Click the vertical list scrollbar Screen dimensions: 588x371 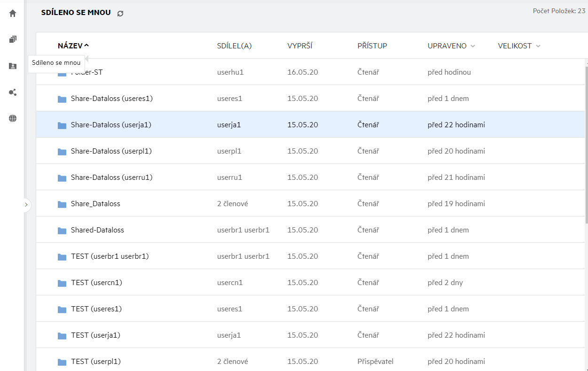click(x=586, y=141)
